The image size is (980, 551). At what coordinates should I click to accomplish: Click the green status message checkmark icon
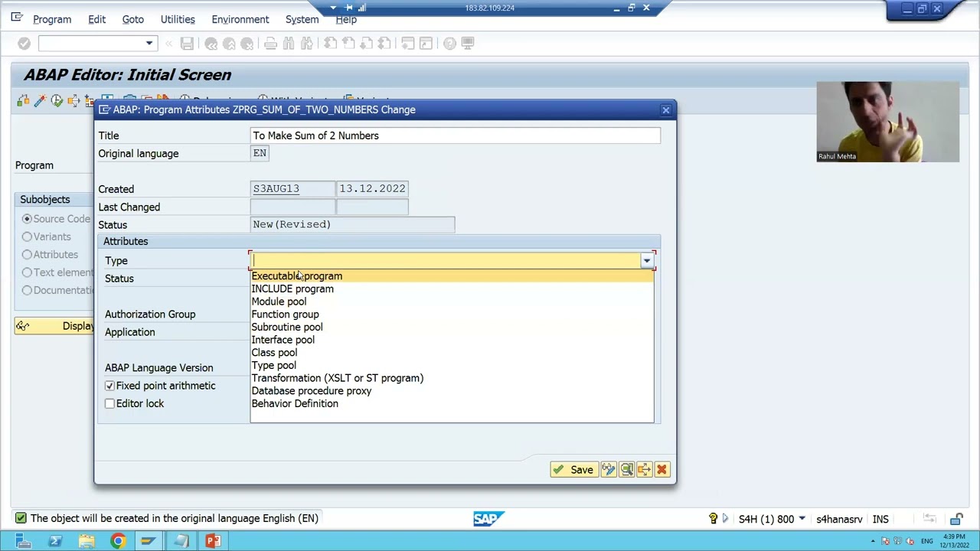pyautogui.click(x=21, y=518)
